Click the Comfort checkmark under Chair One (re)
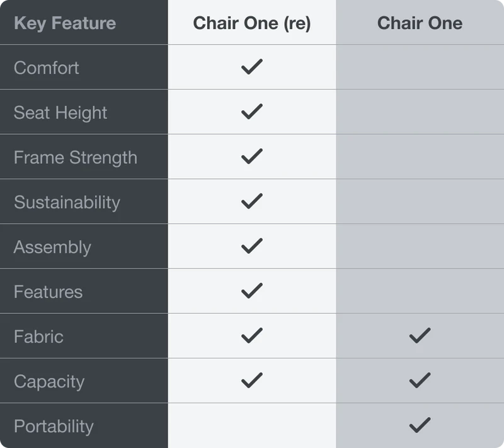The height and width of the screenshot is (448, 504). (251, 67)
